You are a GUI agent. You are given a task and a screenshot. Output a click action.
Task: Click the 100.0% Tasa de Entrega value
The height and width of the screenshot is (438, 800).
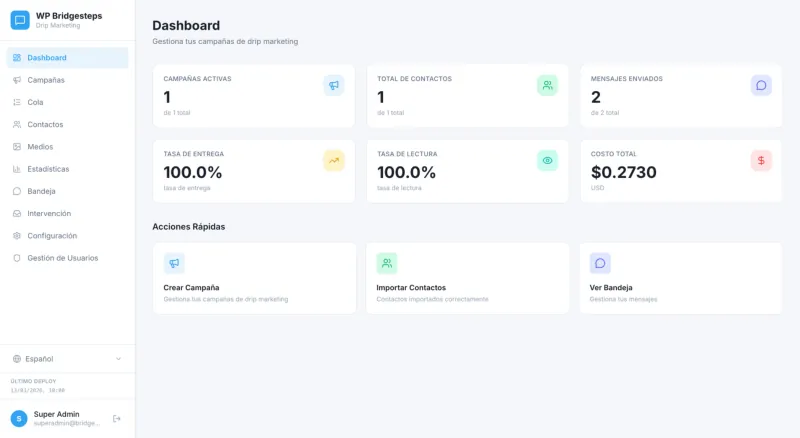click(193, 172)
